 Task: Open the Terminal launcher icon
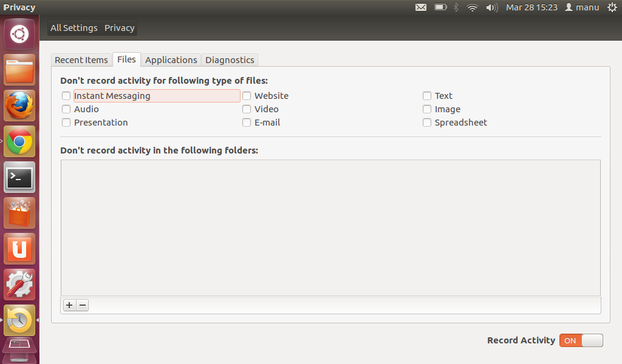19,177
